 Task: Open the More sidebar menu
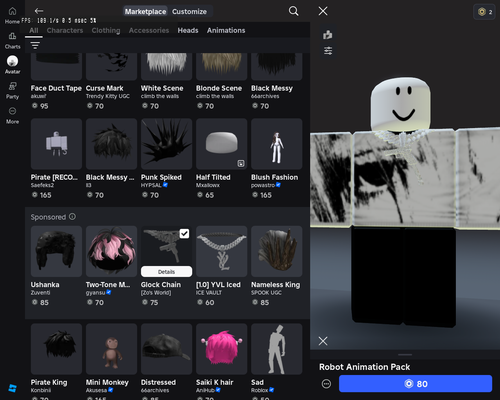click(x=12, y=111)
